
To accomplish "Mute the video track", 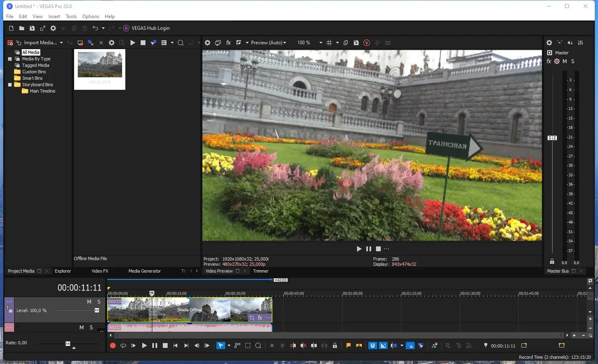I will (x=89, y=302).
